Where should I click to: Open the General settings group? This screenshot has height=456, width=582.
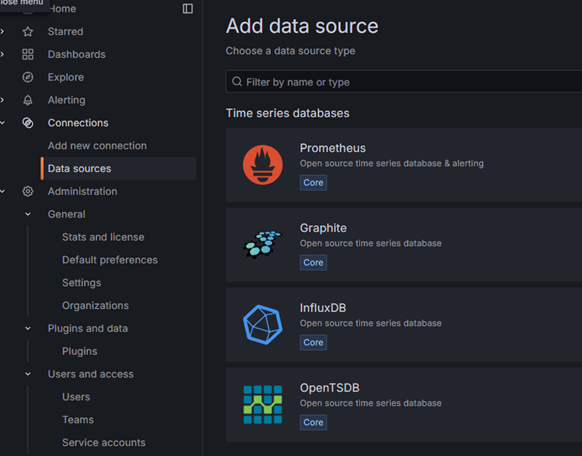point(66,214)
